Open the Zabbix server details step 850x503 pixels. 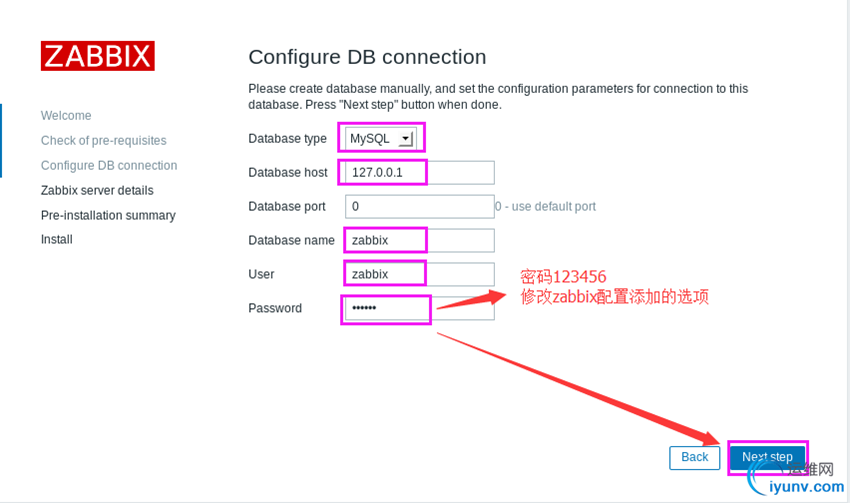point(97,190)
